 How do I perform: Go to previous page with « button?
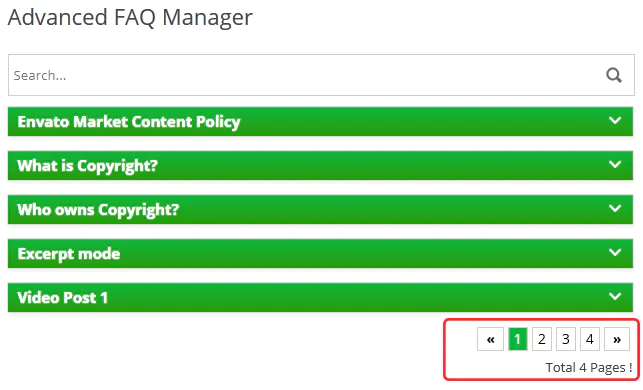[x=490, y=339]
